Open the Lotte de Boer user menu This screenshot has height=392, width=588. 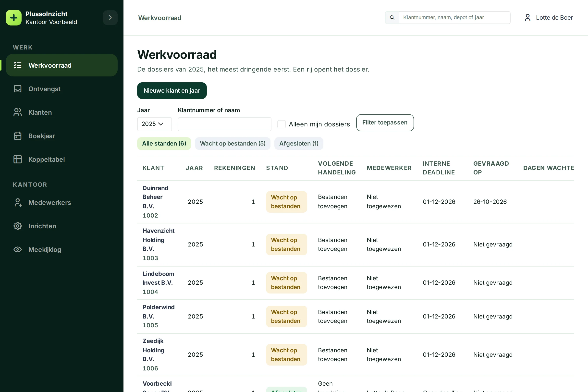pyautogui.click(x=549, y=17)
